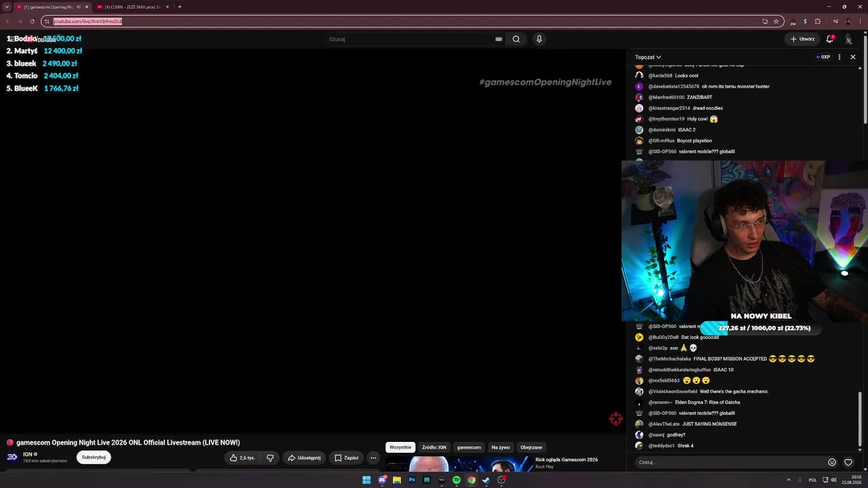Bookmark this page with the star icon

(776, 21)
